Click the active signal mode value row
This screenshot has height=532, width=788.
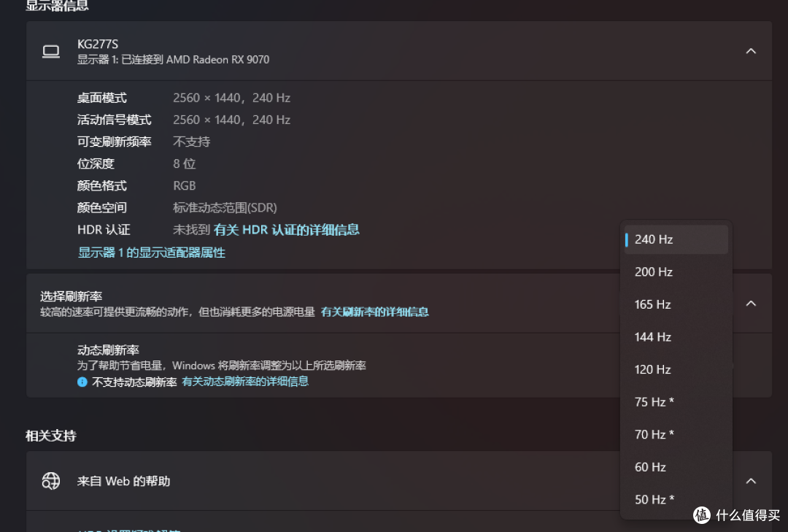232,120
